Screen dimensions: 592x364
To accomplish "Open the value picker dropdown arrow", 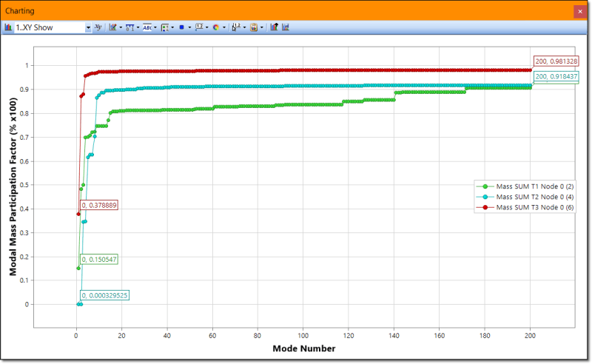I will (x=244, y=27).
